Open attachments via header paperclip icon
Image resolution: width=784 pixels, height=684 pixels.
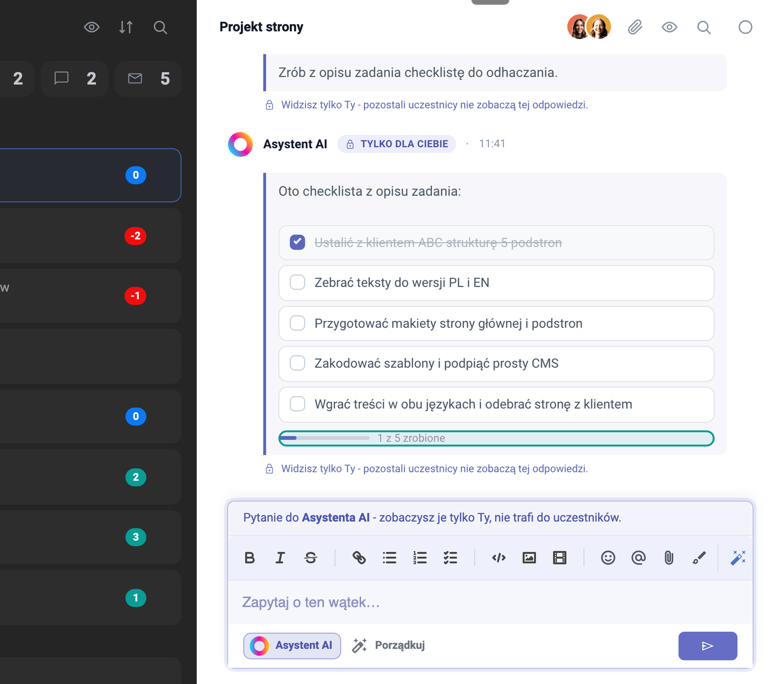point(635,27)
